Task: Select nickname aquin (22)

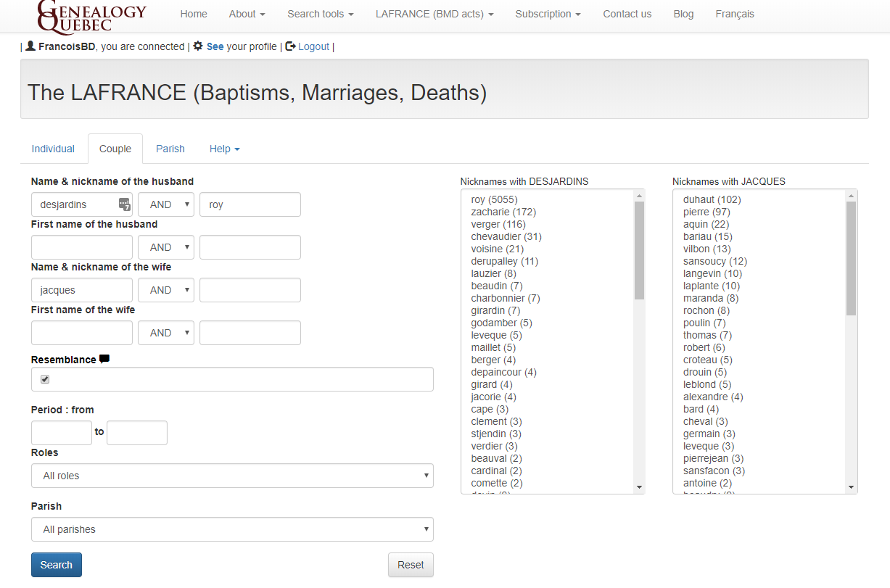Action: (x=706, y=224)
